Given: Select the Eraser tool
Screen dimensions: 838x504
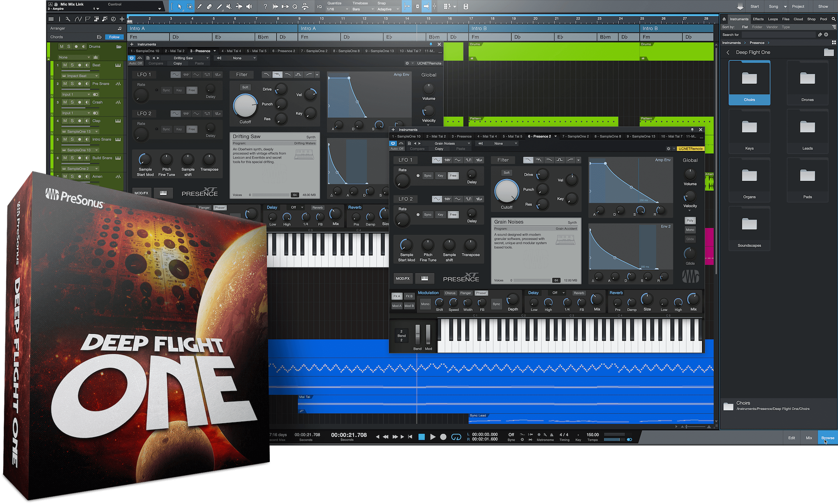Looking at the screenshot, I should click(x=209, y=7).
